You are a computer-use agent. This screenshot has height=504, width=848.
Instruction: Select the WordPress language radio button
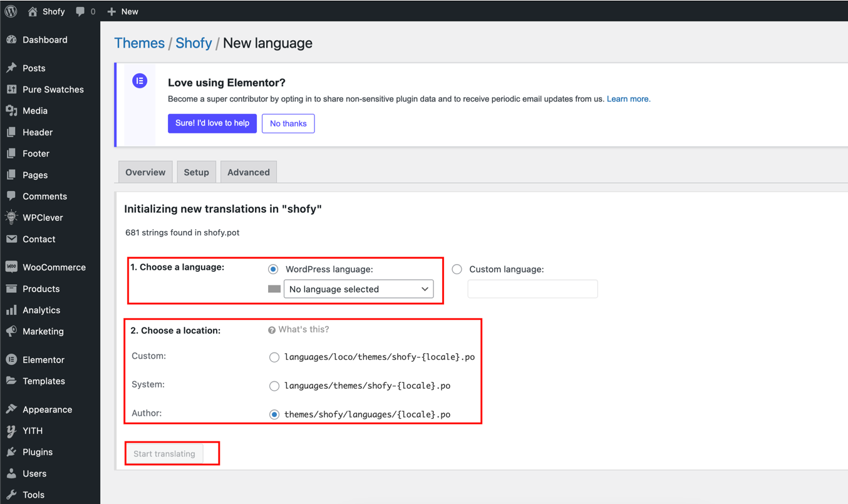tap(273, 269)
